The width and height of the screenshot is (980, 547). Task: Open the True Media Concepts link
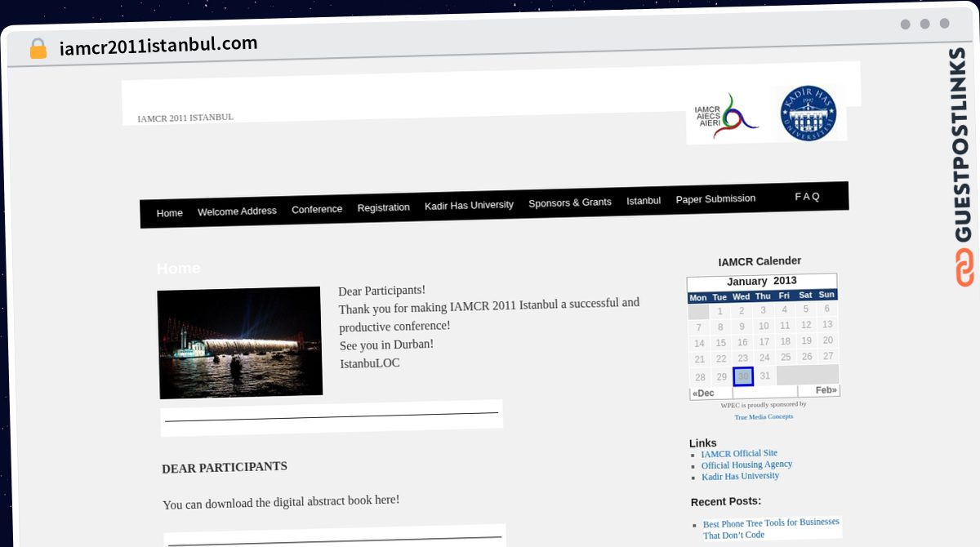764,416
